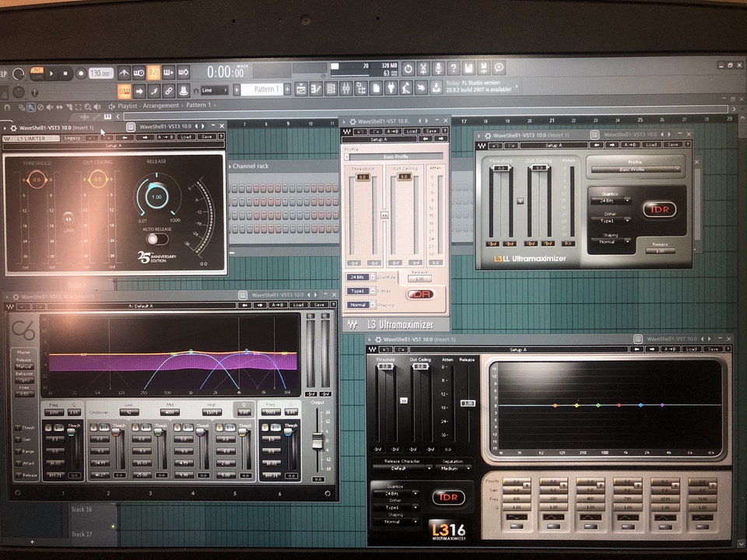The width and height of the screenshot is (747, 560).
Task: Open the 24 Bits Quantize dropdown in L3 Ultramaximizer
Action: (360, 277)
